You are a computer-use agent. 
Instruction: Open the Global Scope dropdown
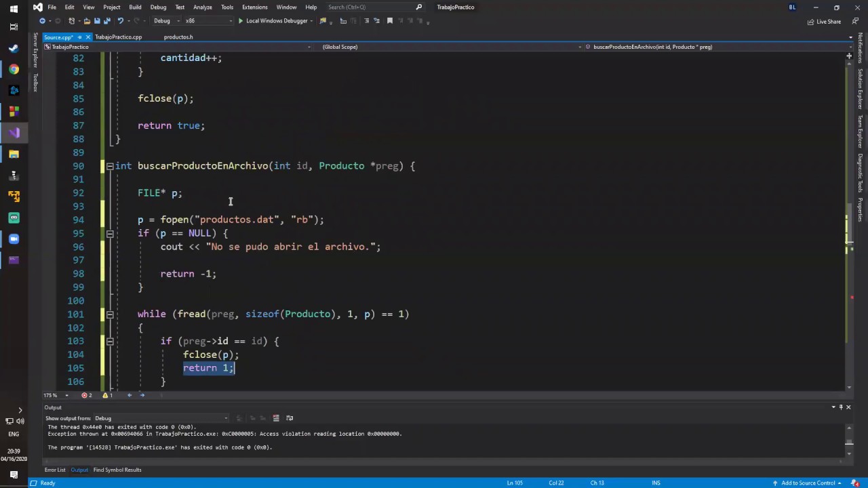[449, 47]
